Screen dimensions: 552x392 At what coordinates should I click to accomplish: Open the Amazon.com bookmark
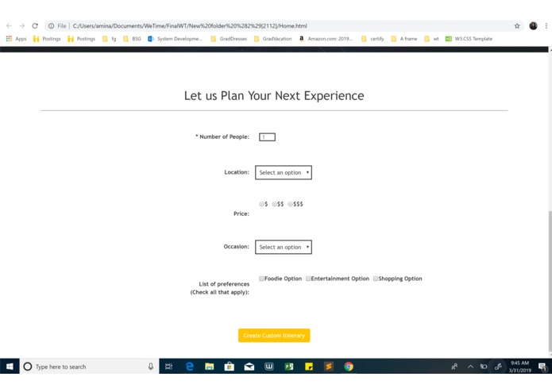326,39
